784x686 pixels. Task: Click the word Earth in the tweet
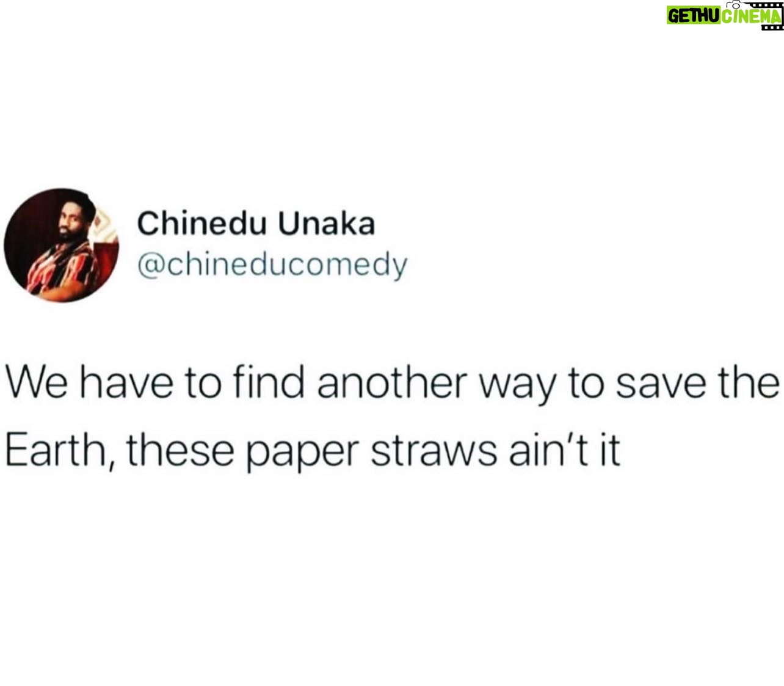(x=61, y=451)
